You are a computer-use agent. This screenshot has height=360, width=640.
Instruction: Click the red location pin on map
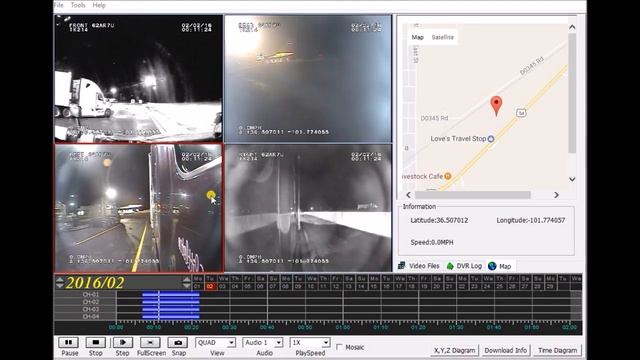point(496,106)
